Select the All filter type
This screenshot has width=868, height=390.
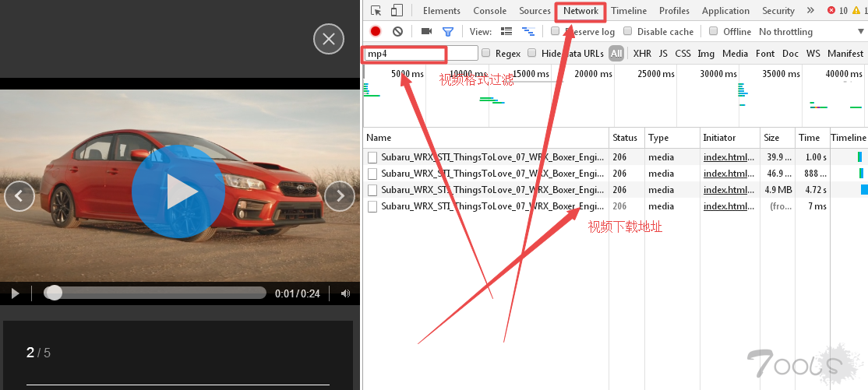[616, 53]
